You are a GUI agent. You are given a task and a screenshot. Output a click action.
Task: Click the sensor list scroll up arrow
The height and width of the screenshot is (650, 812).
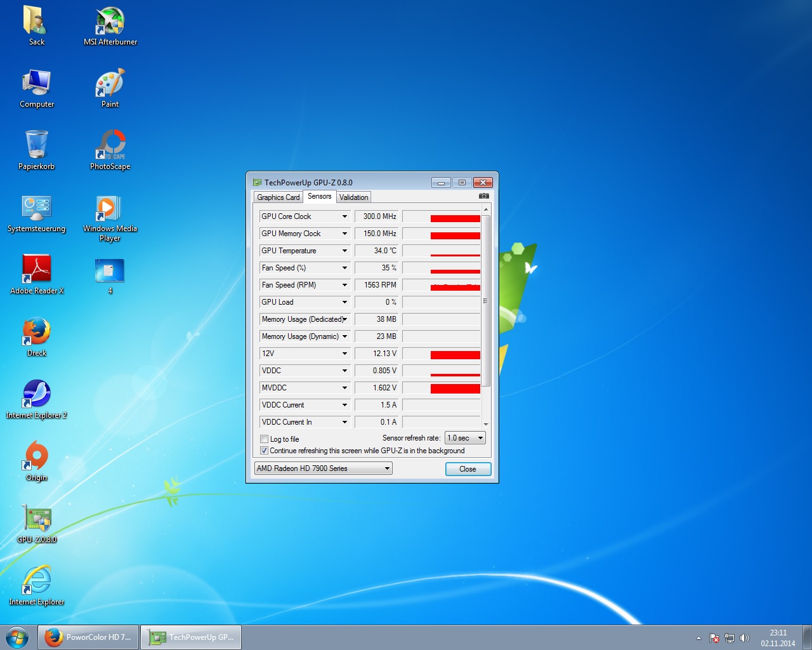point(486,209)
